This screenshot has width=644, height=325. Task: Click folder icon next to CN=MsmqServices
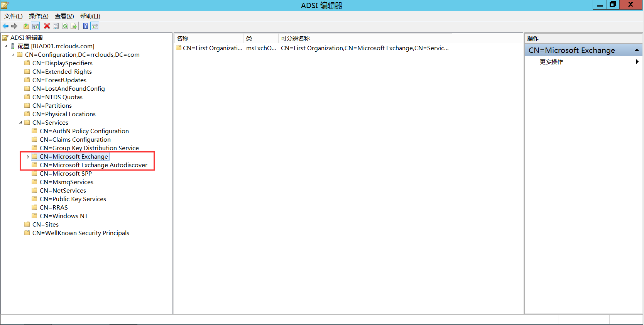tap(34, 182)
